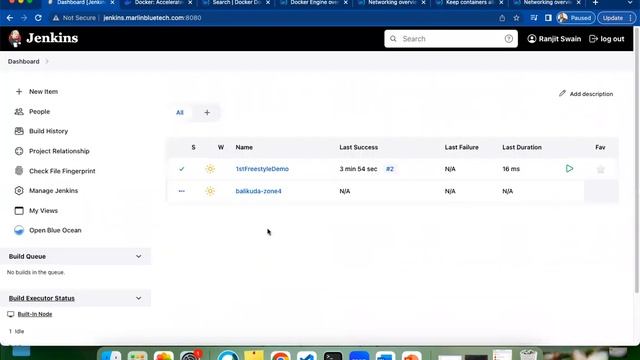Click not-built status icon of balikuda-zone4
640x360 pixels.
[182, 191]
